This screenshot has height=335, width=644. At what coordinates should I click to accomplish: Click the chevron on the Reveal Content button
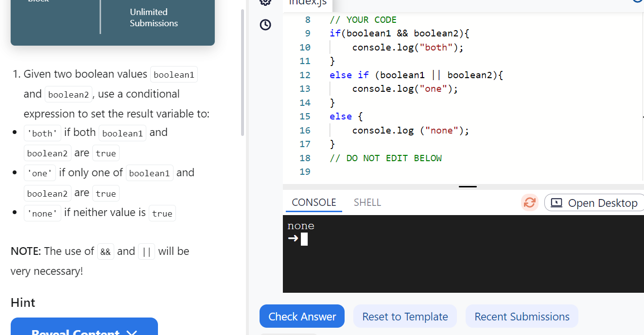click(131, 333)
